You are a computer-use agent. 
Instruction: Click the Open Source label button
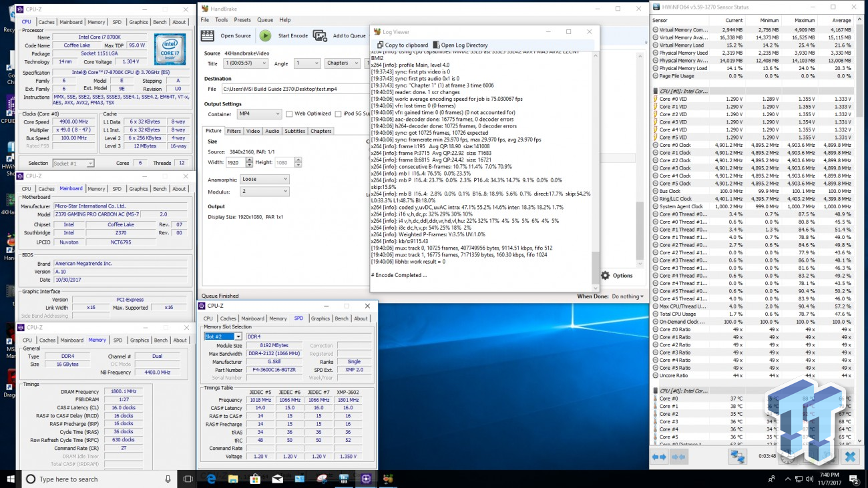pos(236,36)
